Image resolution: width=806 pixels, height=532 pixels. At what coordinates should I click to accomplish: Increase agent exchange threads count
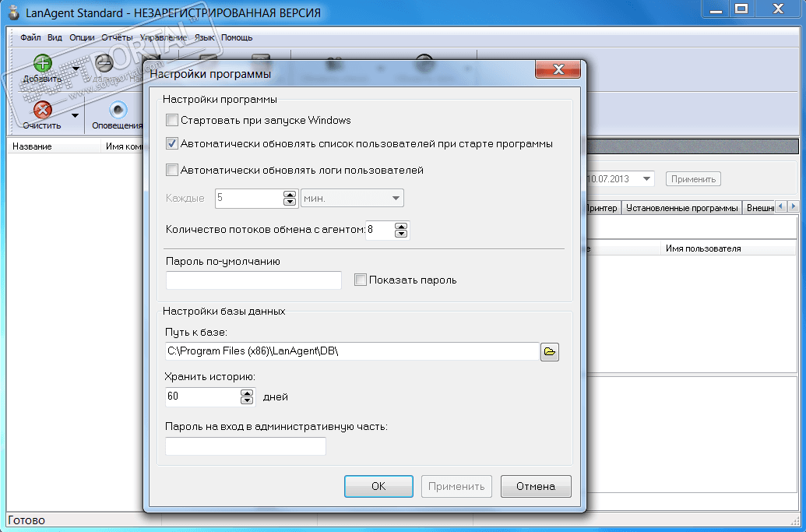pyautogui.click(x=401, y=226)
